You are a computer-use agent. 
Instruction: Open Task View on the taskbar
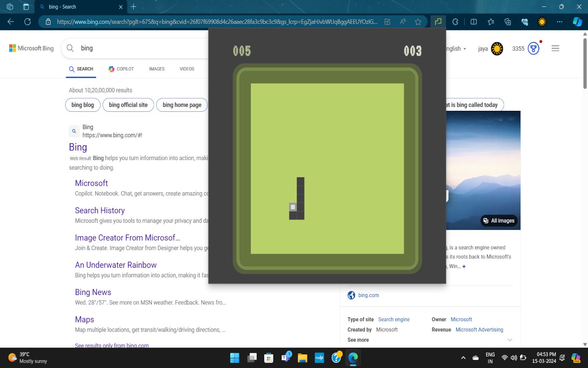(x=252, y=357)
